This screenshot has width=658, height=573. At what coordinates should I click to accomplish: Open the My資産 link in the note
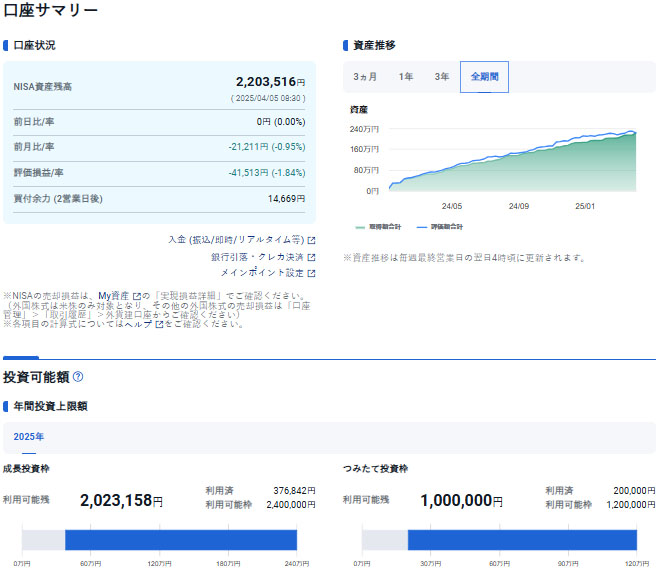coord(114,296)
